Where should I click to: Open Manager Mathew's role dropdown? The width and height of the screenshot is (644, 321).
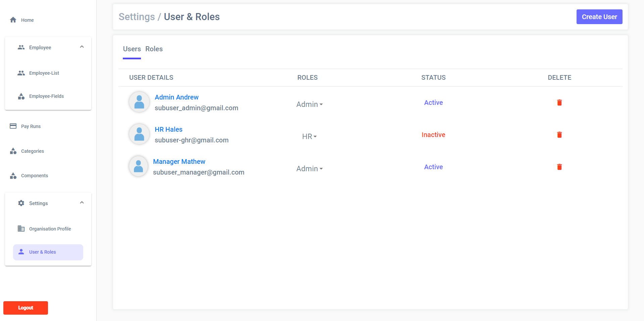309,169
